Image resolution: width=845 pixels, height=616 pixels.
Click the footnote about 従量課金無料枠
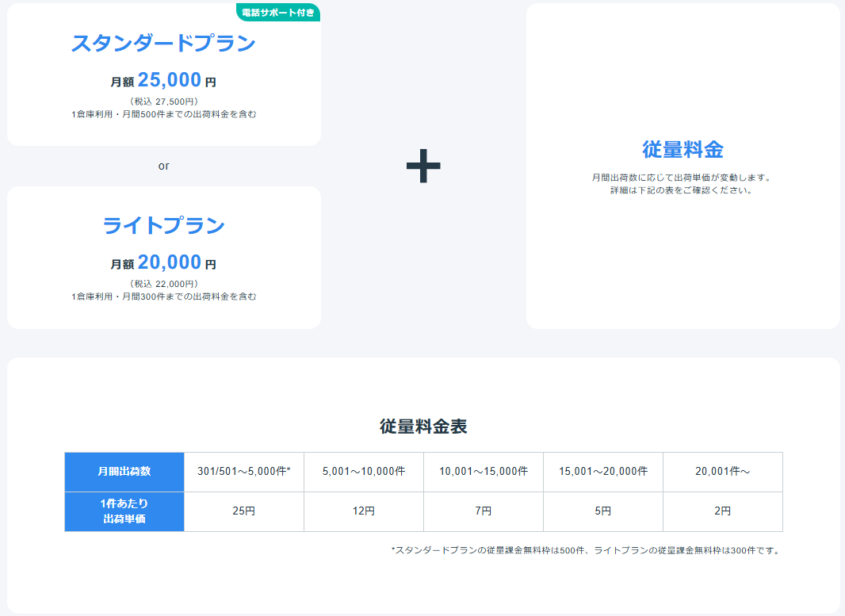point(587,550)
